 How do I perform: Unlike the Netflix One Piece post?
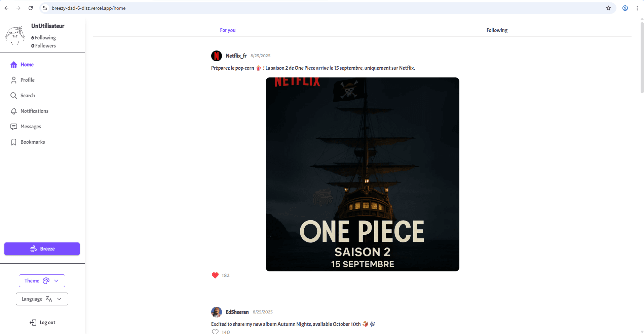click(x=215, y=275)
